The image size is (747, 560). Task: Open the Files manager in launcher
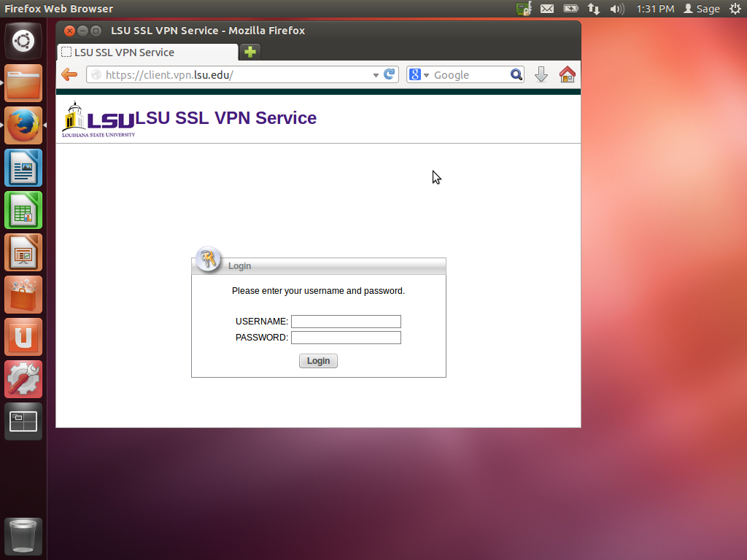coord(23,83)
